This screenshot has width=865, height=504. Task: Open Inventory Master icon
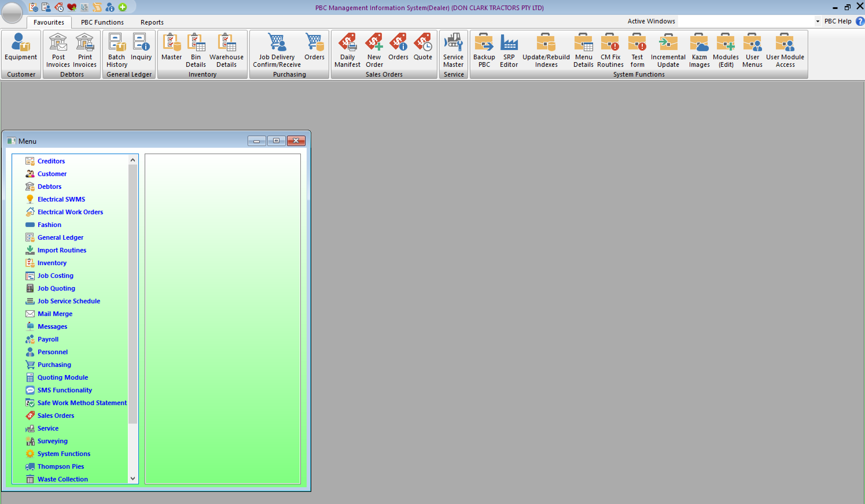(x=171, y=47)
